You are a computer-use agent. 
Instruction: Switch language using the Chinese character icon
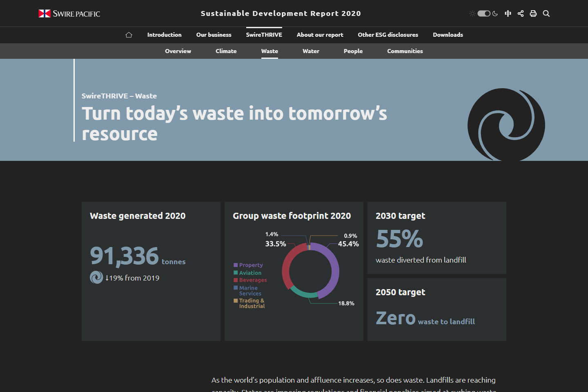click(x=508, y=13)
